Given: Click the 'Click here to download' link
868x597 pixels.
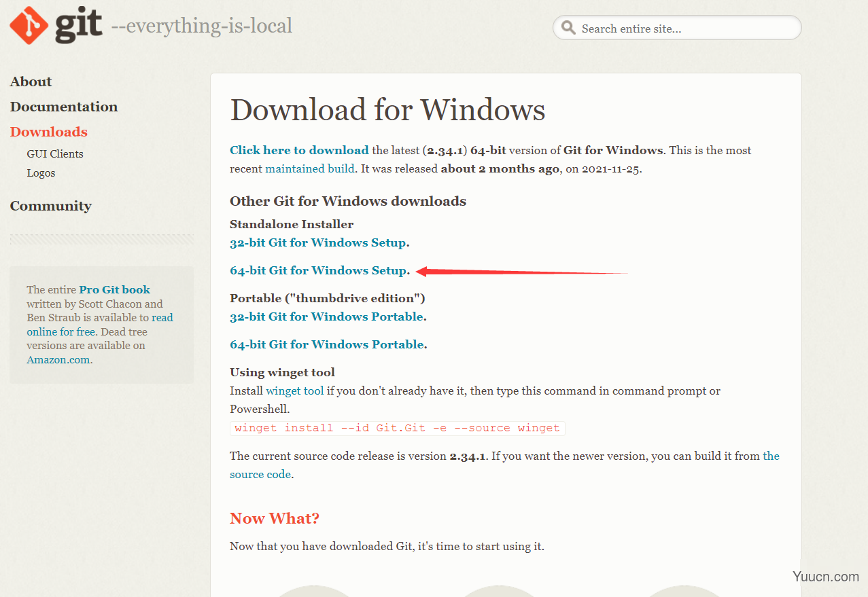Looking at the screenshot, I should (x=299, y=150).
